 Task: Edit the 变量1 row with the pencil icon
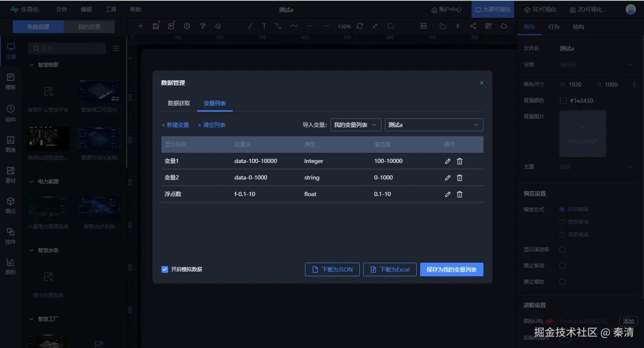(447, 161)
